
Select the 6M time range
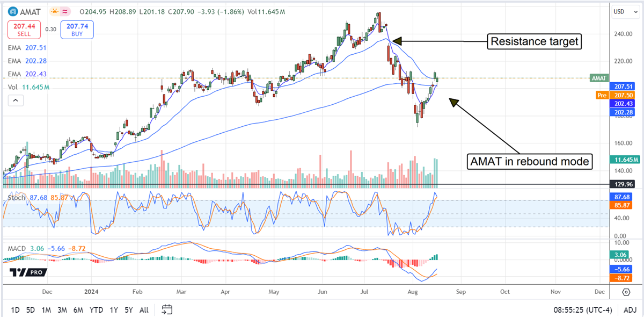[x=78, y=310]
